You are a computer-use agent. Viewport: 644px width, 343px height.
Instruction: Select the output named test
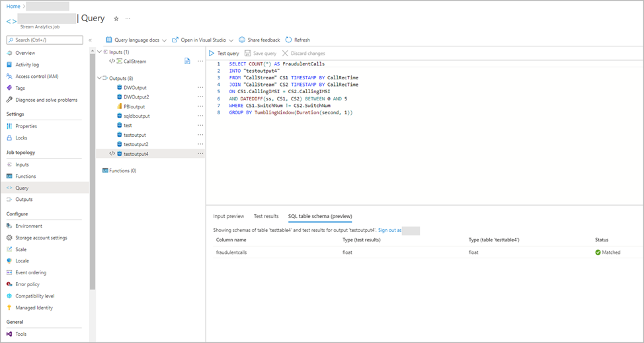pos(128,125)
